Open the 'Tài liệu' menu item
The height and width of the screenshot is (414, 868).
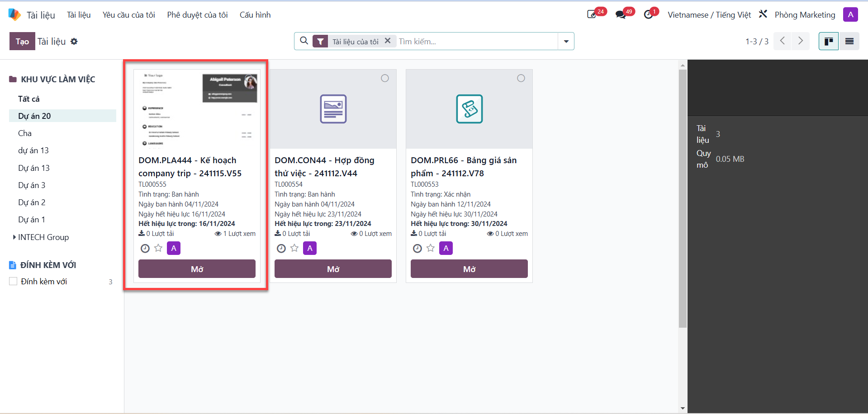point(79,14)
